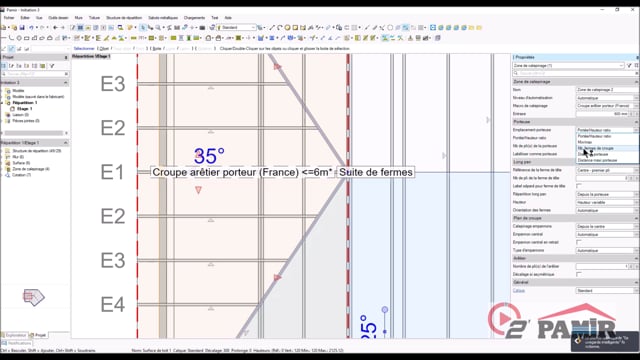The width and height of the screenshot is (640, 360).
Task: Click the zoom magnifier icon in toolbar
Action: pyautogui.click(x=158, y=28)
